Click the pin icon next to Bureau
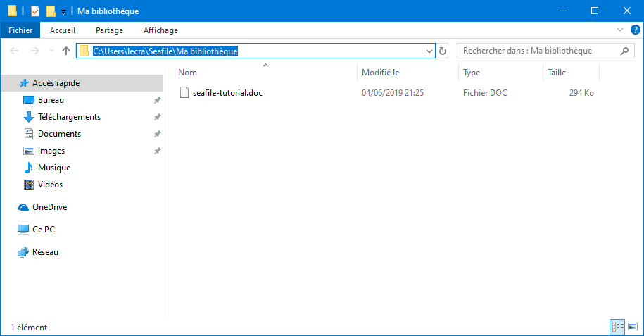 157,100
